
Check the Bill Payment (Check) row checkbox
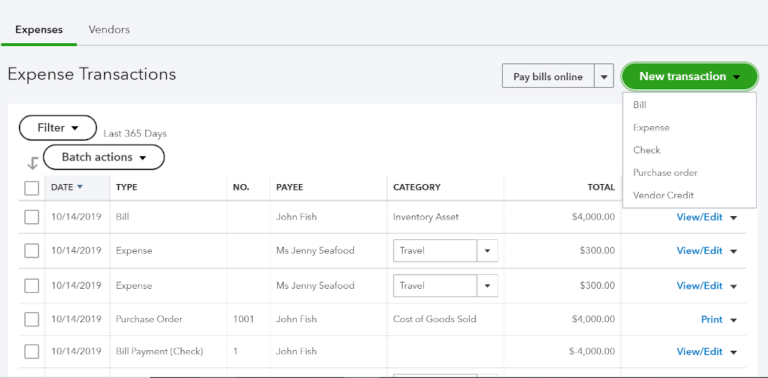pos(31,352)
